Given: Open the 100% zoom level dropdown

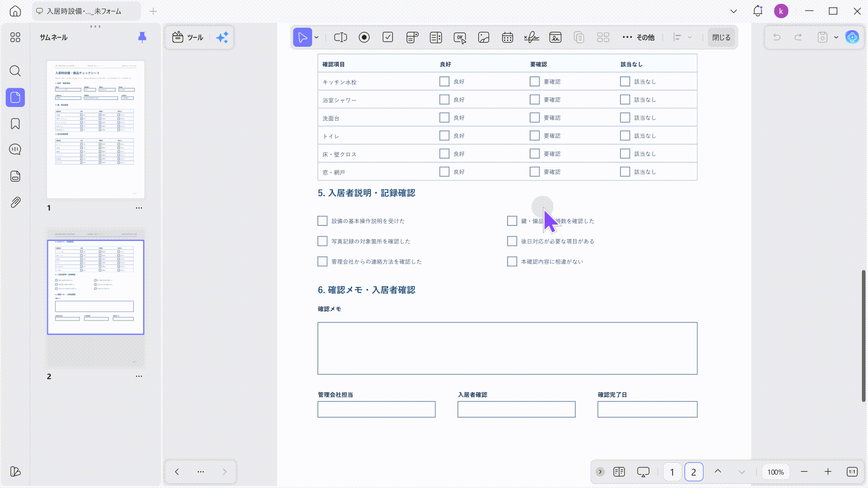Looking at the screenshot, I should 775,472.
